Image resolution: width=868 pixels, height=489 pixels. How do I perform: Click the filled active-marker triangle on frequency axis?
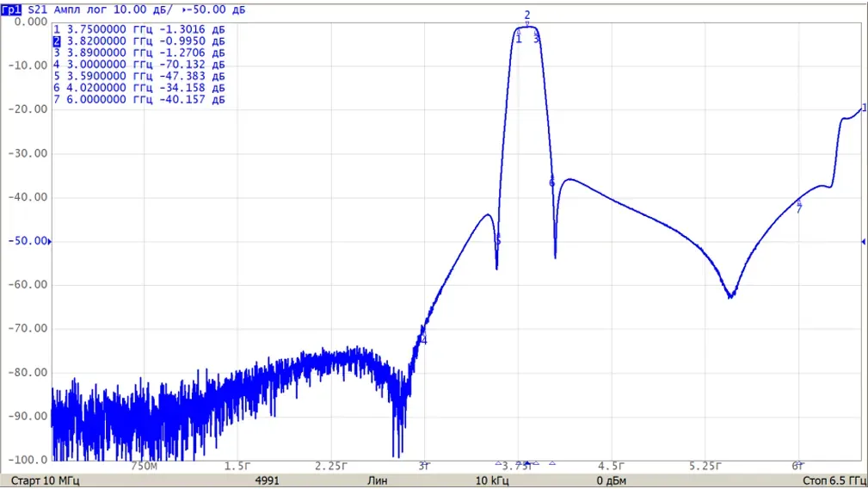tap(527, 463)
